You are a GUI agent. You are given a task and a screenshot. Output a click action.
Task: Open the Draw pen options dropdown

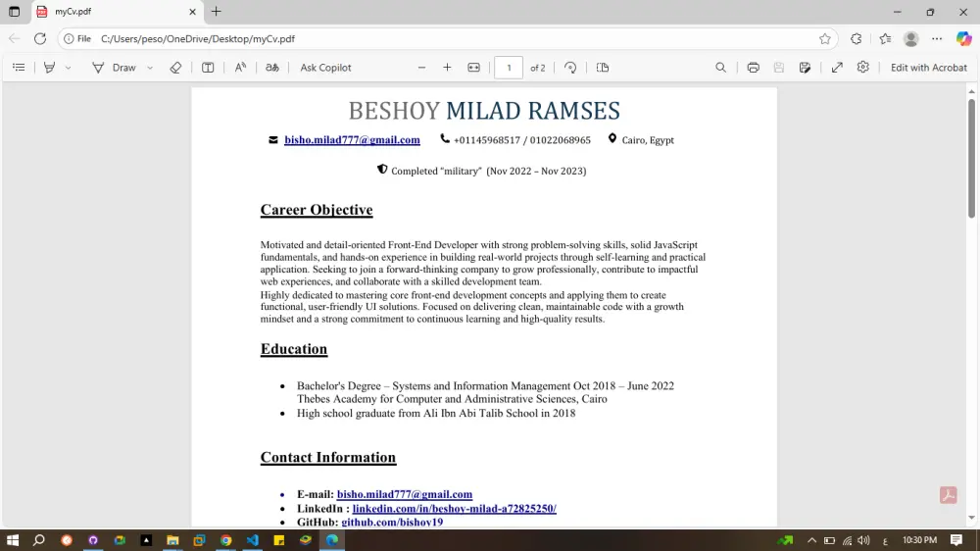pyautogui.click(x=150, y=68)
